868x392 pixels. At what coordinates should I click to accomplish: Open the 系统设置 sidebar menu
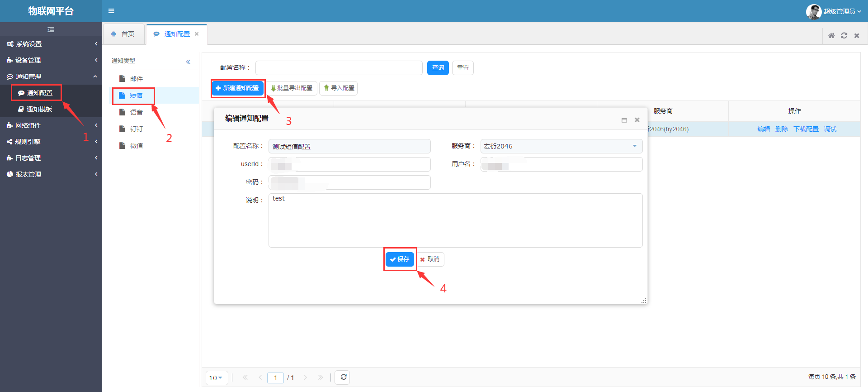coord(51,44)
